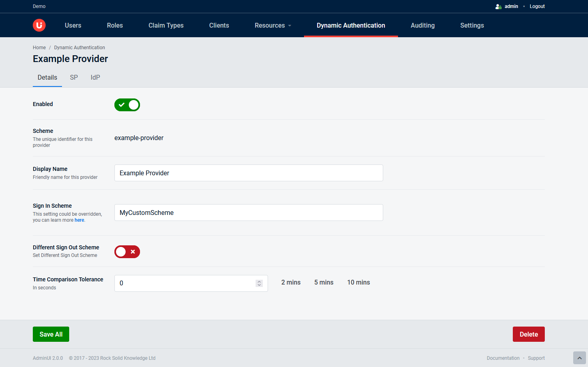The height and width of the screenshot is (367, 588).
Task: Open the Resources dropdown menu
Action: [x=272, y=25]
